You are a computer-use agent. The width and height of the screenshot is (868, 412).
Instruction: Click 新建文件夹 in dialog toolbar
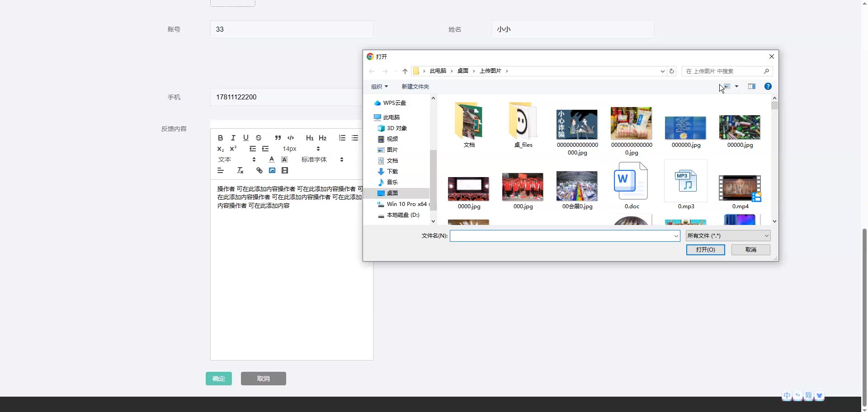tap(415, 86)
